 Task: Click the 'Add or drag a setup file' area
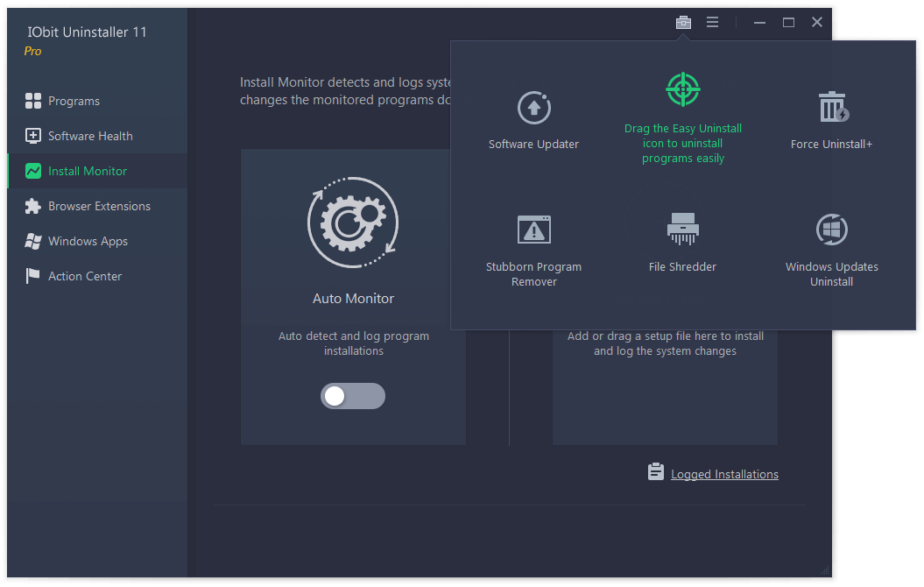click(666, 343)
